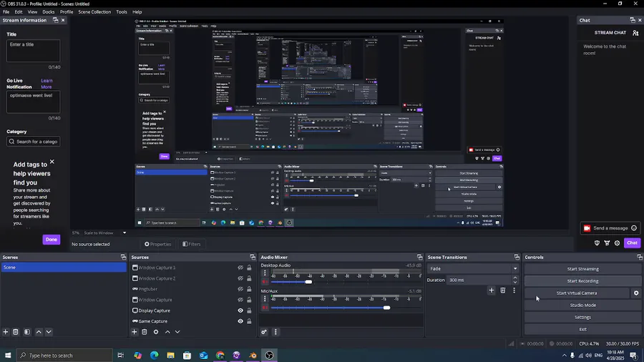The width and height of the screenshot is (644, 362).
Task: Show the Window Capture 2 source
Action: 240,278
